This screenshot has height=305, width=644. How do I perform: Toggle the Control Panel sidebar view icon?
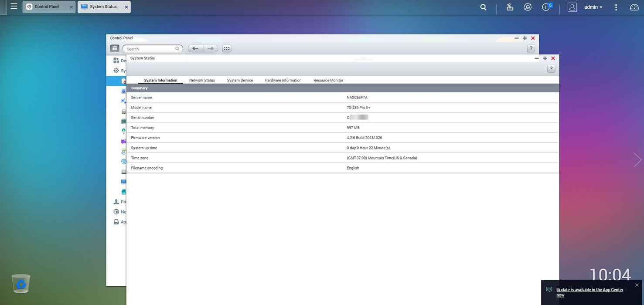pyautogui.click(x=115, y=48)
